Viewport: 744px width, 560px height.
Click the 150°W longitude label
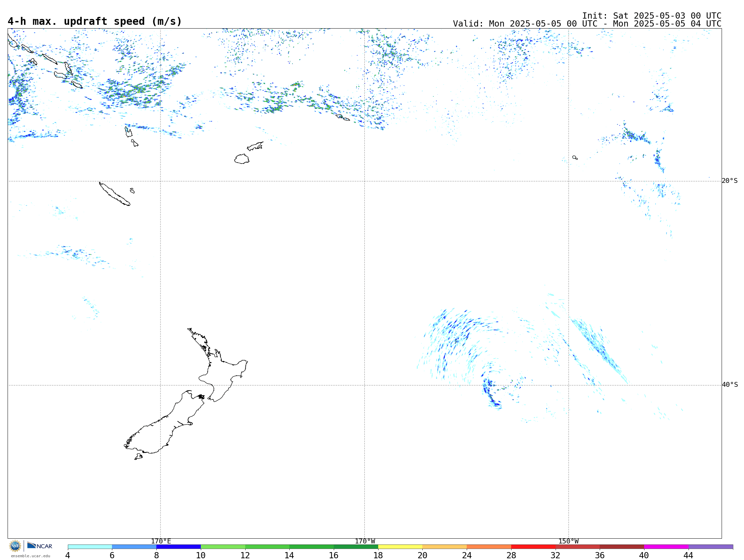coord(568,541)
